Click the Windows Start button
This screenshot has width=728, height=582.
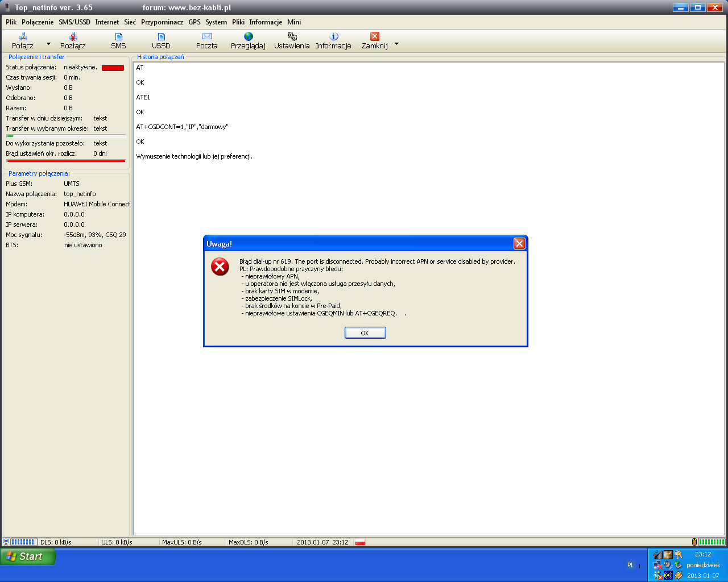coord(27,556)
